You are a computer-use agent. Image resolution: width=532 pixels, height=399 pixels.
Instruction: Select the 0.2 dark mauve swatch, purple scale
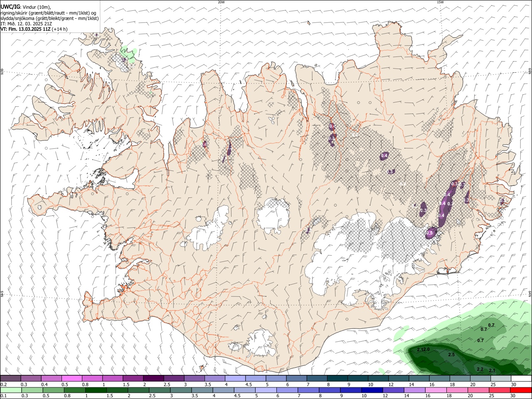(10, 378)
